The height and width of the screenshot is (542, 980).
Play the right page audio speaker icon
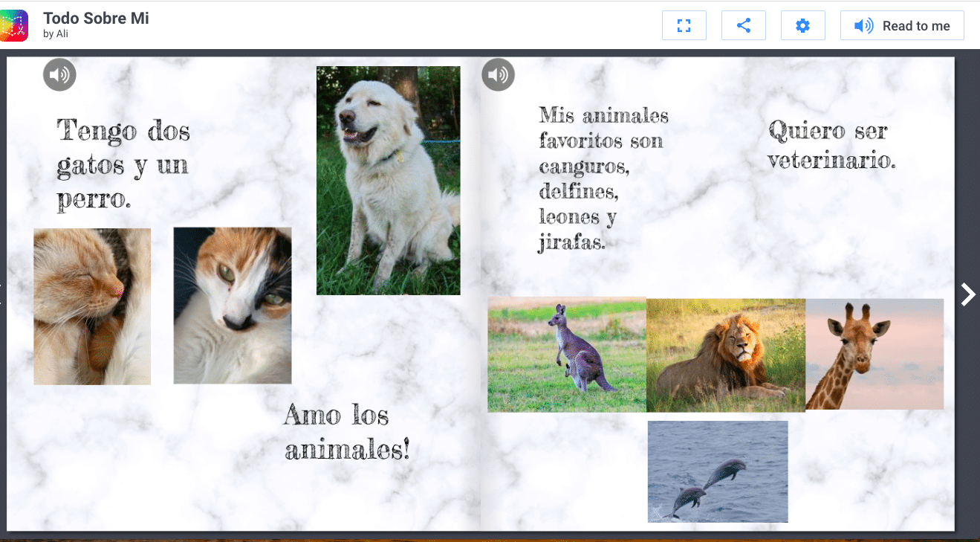pyautogui.click(x=498, y=74)
